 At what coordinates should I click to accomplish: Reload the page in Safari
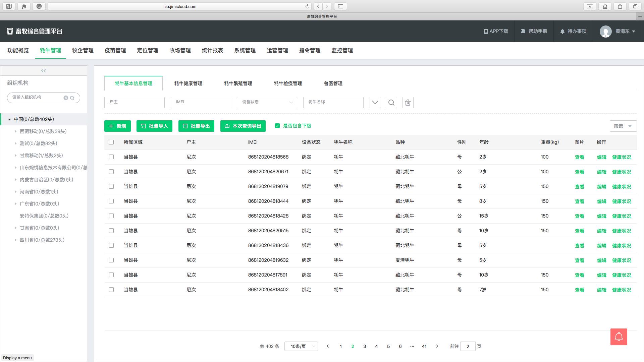point(307,6)
